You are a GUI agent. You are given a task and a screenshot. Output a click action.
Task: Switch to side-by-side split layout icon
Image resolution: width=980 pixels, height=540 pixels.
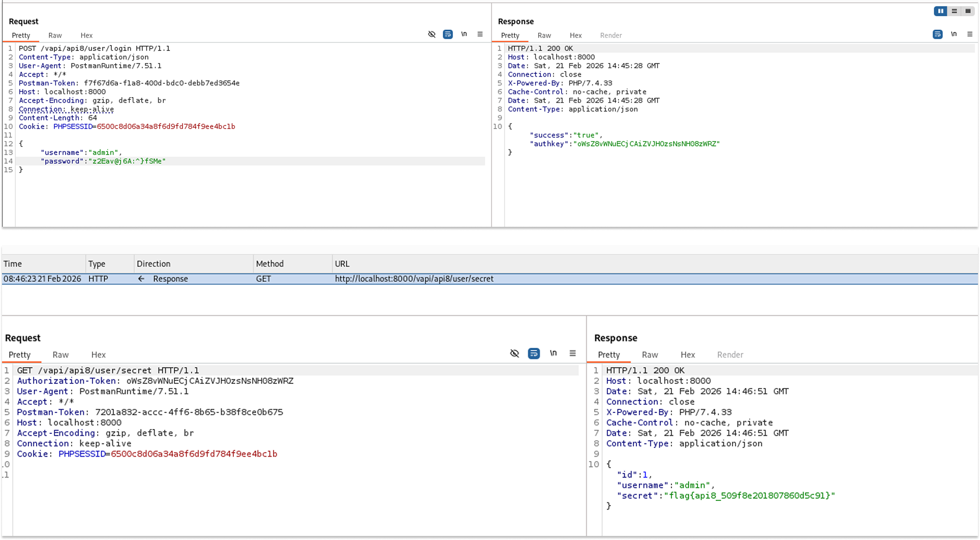point(940,11)
